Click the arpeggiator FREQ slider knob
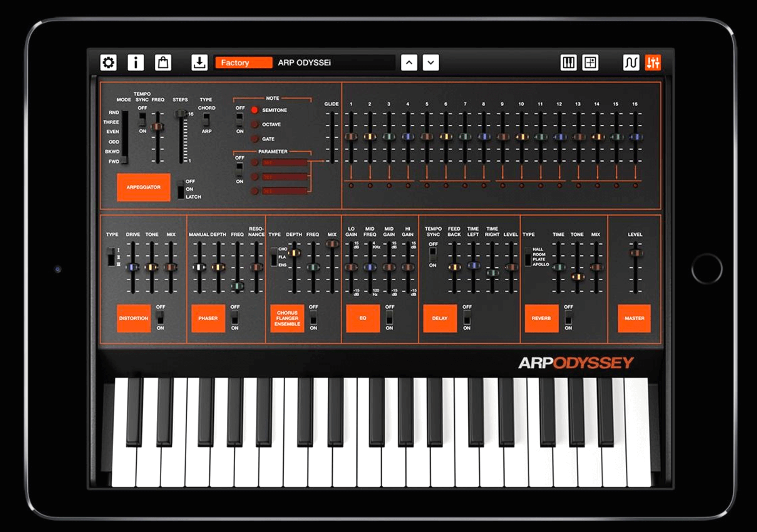Viewport: 757px width, 532px height. coord(157,127)
